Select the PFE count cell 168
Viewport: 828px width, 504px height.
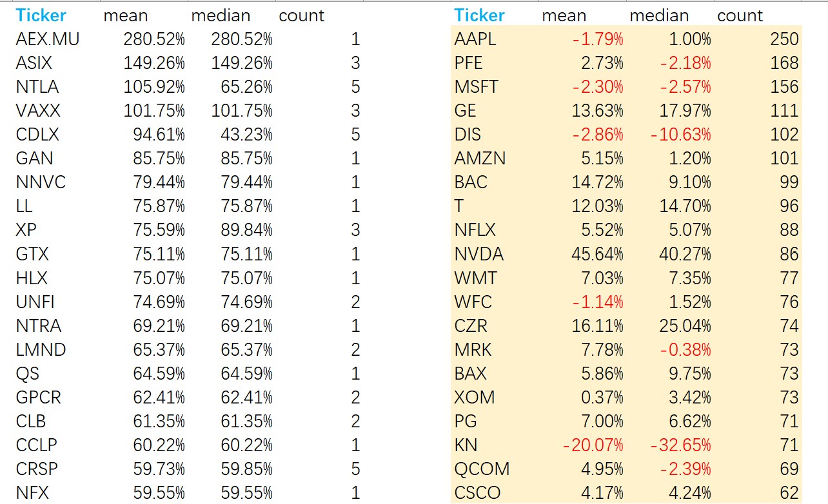(784, 63)
